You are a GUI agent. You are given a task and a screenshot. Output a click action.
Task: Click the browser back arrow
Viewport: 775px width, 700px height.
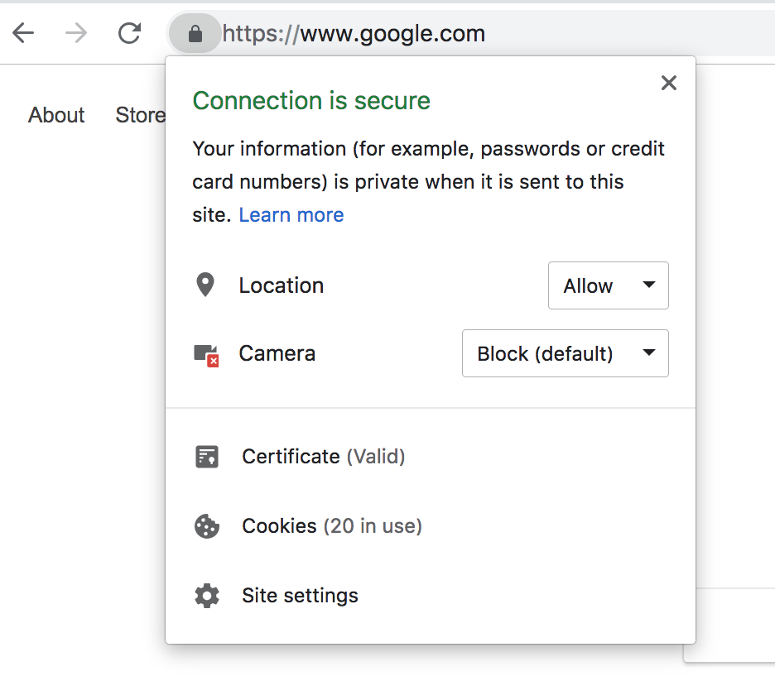coord(23,34)
